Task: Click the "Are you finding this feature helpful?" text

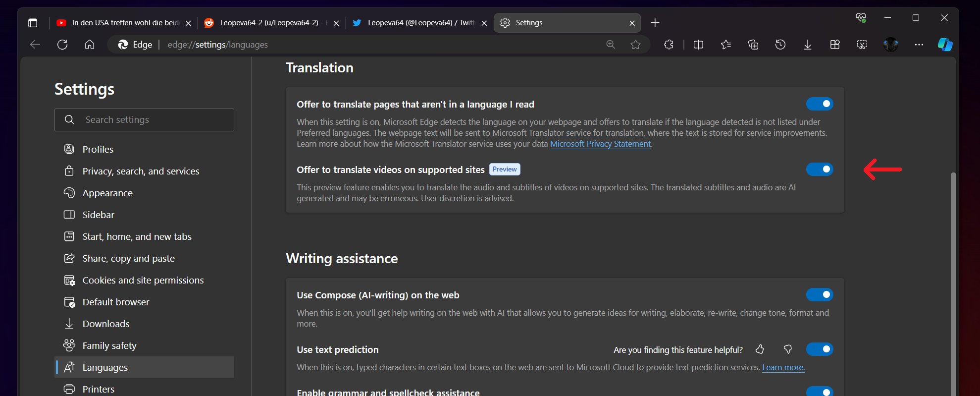Action: coord(678,350)
